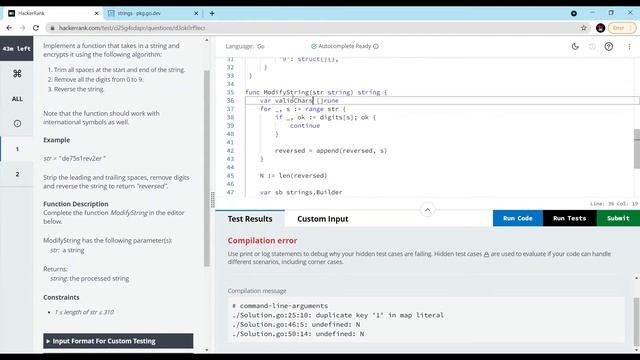Open the Language Go dropdown
This screenshot has height=360, width=640.
pyautogui.click(x=245, y=46)
